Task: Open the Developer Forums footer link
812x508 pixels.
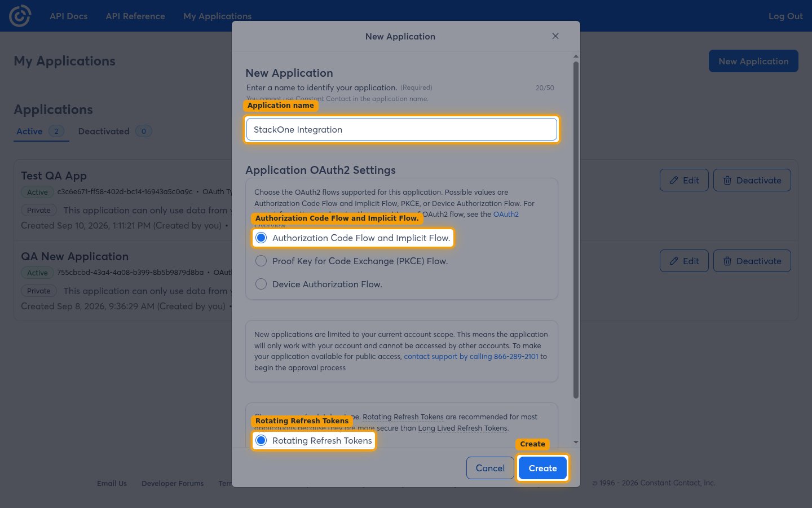Action: pos(173,483)
